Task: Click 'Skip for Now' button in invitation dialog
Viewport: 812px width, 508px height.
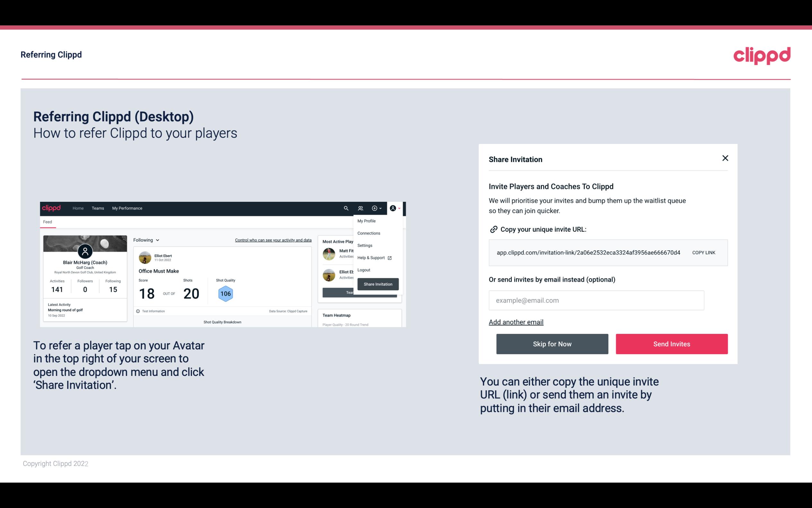Action: tap(552, 344)
